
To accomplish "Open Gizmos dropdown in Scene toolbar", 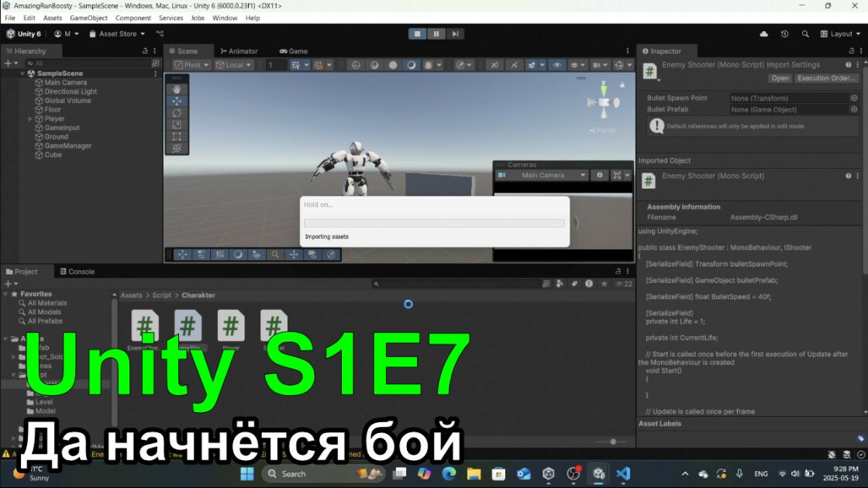I will [629, 65].
